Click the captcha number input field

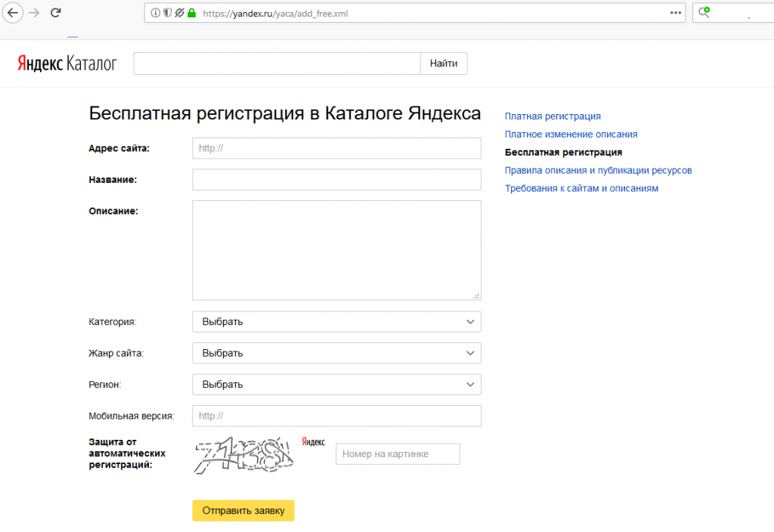[398, 454]
